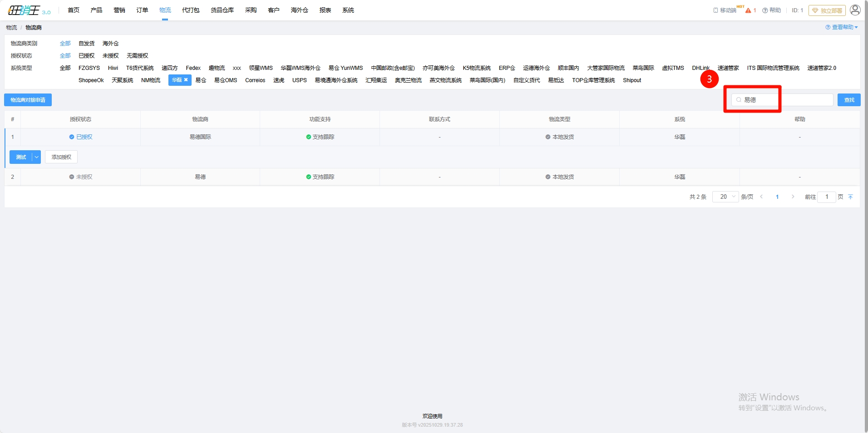Select 海外仓 logistics provider category

[110, 44]
